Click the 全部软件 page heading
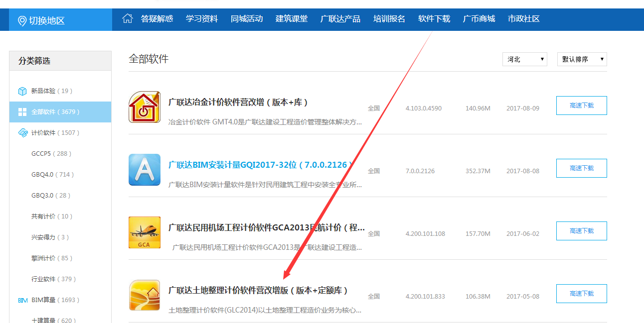The image size is (644, 323). pyautogui.click(x=149, y=59)
